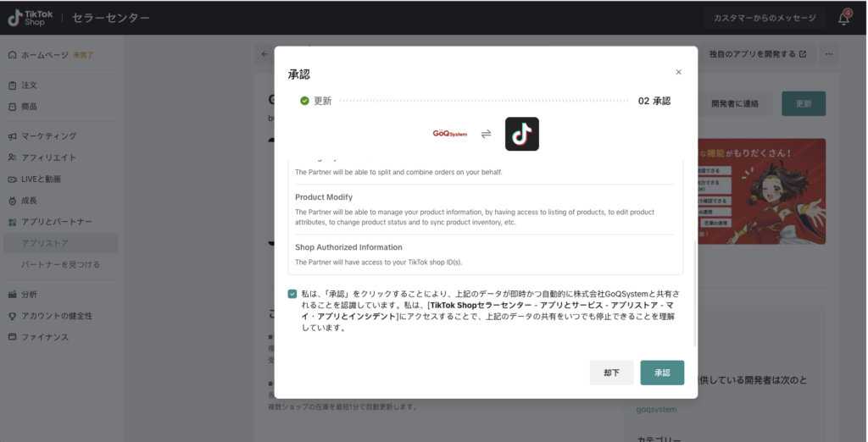Expand the マーケティング sidebar section
Screen dimensions: 868x442
[48, 135]
